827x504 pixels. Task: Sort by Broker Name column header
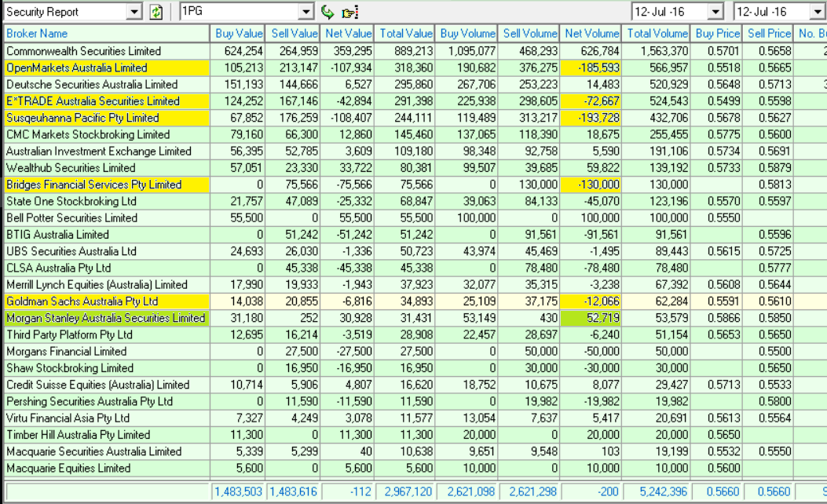pos(107,34)
